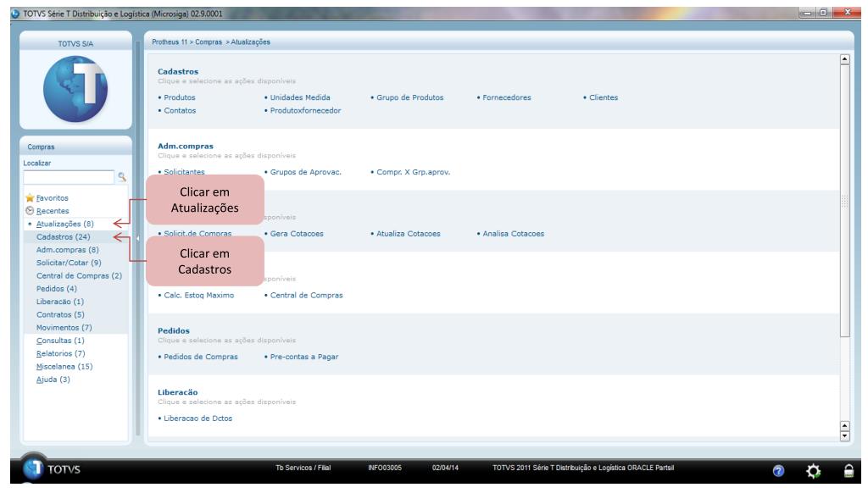Viewport: 868px width, 488px height.
Task: Open Calc. Estoq Maximo link
Action: click(x=198, y=296)
